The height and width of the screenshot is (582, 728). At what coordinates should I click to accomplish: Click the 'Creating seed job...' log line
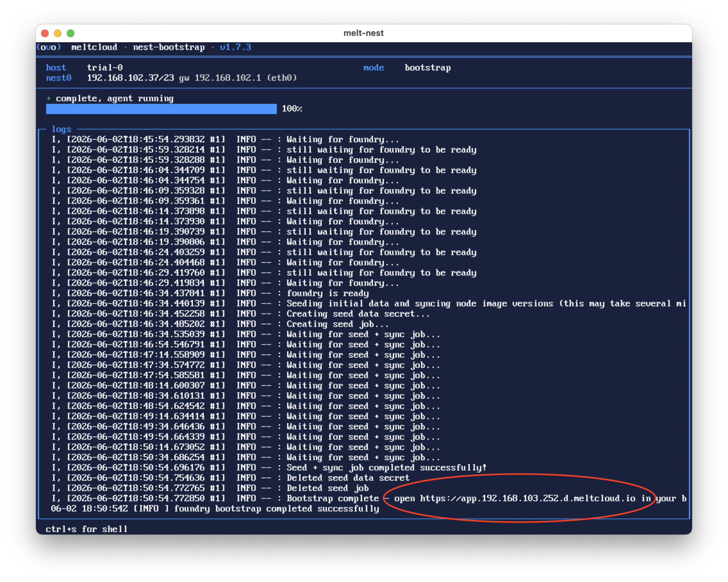click(220, 324)
